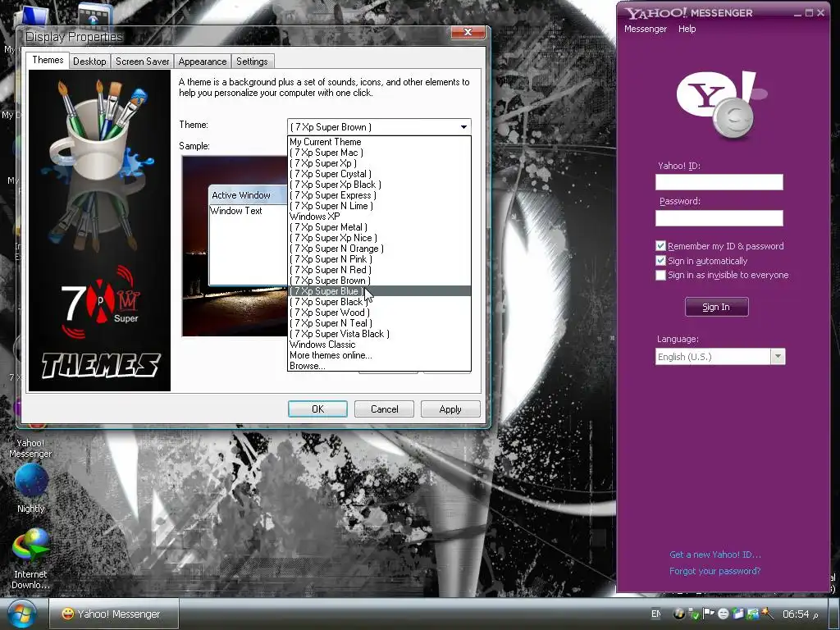Open Forgot your password? link
Viewport: 840px width, 630px height.
click(714, 571)
